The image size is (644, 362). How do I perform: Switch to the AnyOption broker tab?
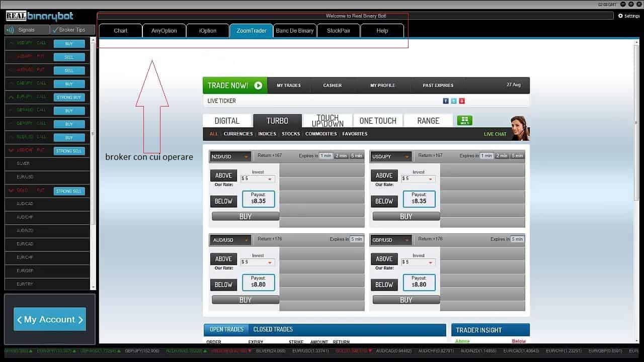164,31
